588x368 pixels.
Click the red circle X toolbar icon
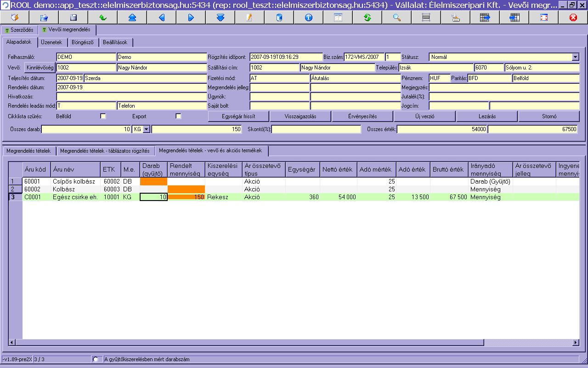tap(573, 17)
